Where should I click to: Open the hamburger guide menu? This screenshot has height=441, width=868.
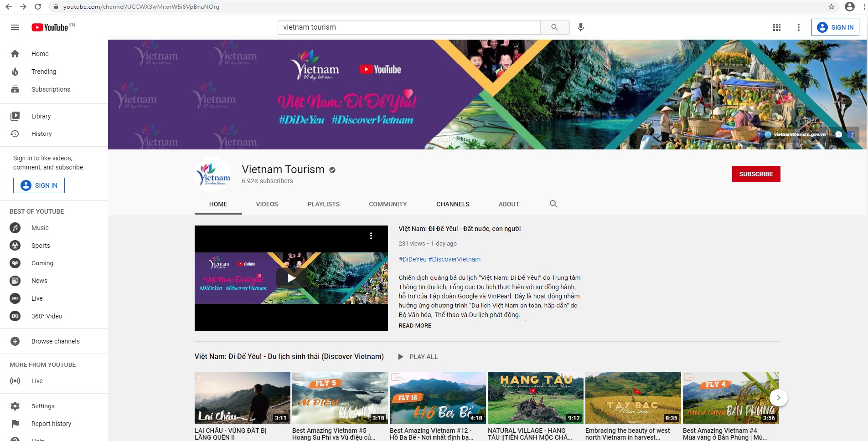pos(15,27)
